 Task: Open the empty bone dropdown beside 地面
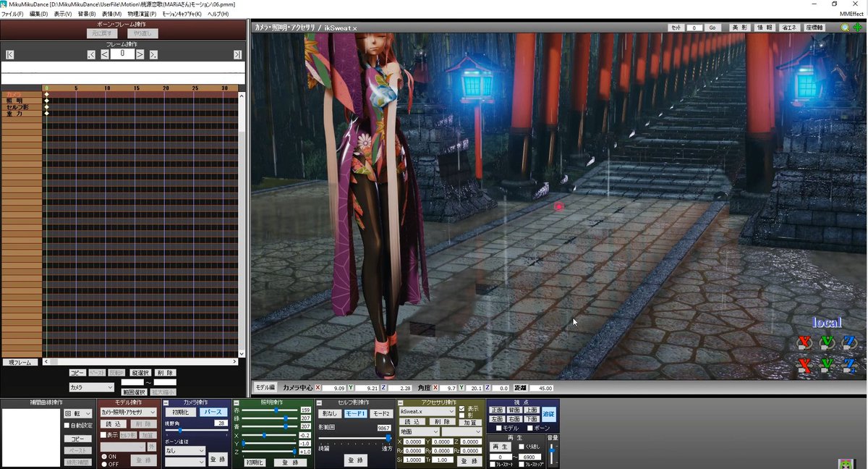click(x=461, y=431)
